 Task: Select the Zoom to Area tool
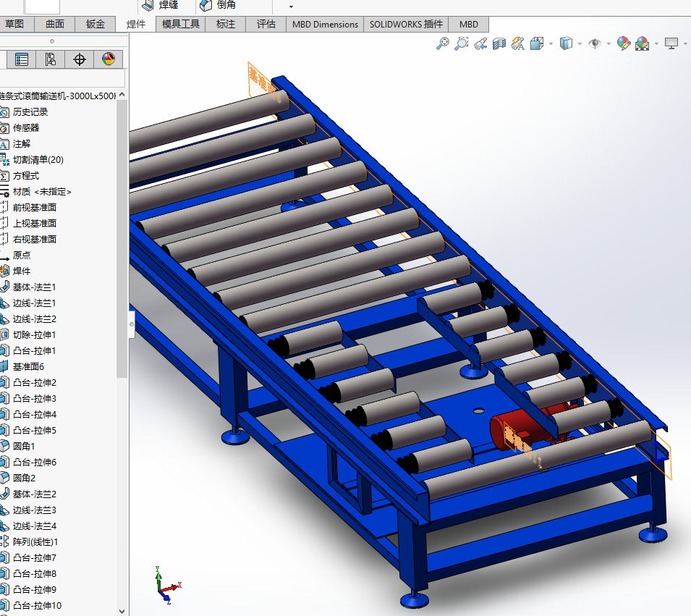[461, 44]
